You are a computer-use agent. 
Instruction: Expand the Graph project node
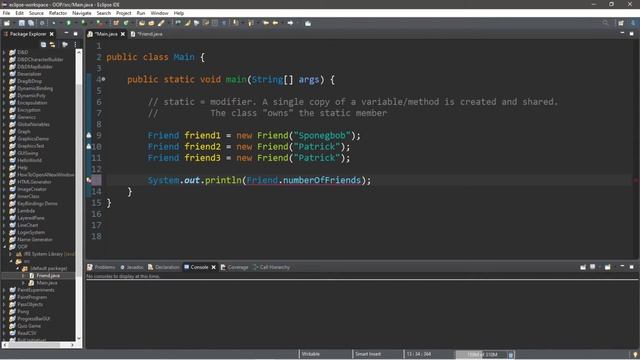(x=4, y=131)
